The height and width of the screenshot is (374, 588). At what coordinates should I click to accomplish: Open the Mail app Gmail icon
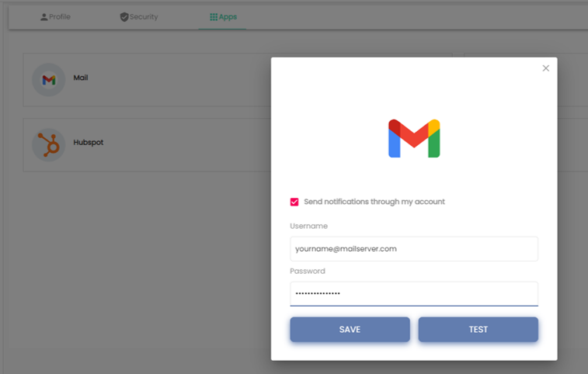pos(48,79)
